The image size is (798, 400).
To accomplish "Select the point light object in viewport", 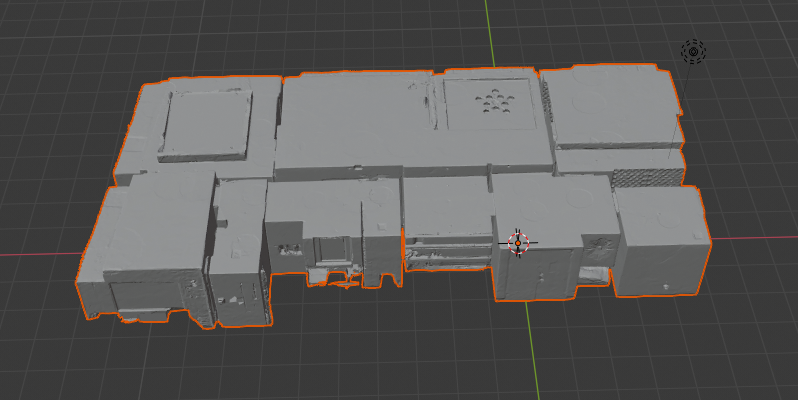I will [x=693, y=51].
